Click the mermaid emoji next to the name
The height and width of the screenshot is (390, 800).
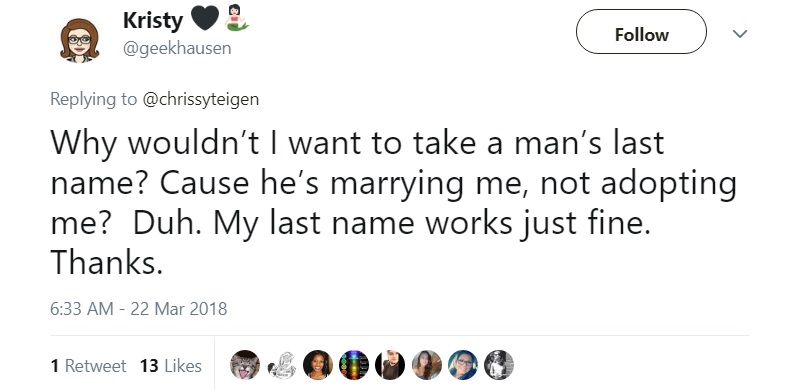coord(237,18)
